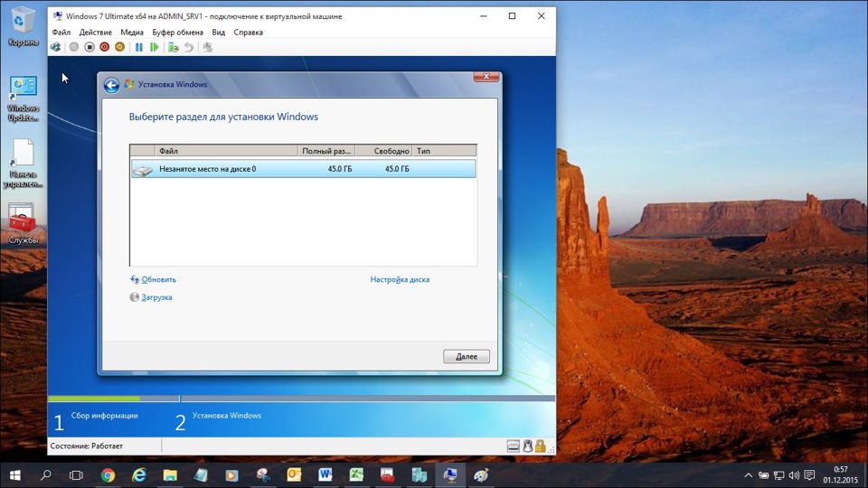Open the Windows Start menu
Viewport: 868px width, 488px height.
[x=15, y=475]
